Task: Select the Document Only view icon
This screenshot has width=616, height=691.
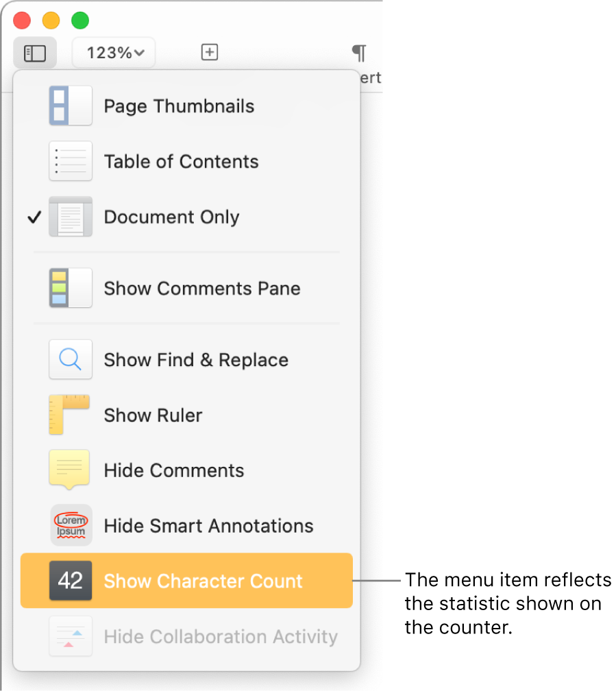Action: coord(71,217)
